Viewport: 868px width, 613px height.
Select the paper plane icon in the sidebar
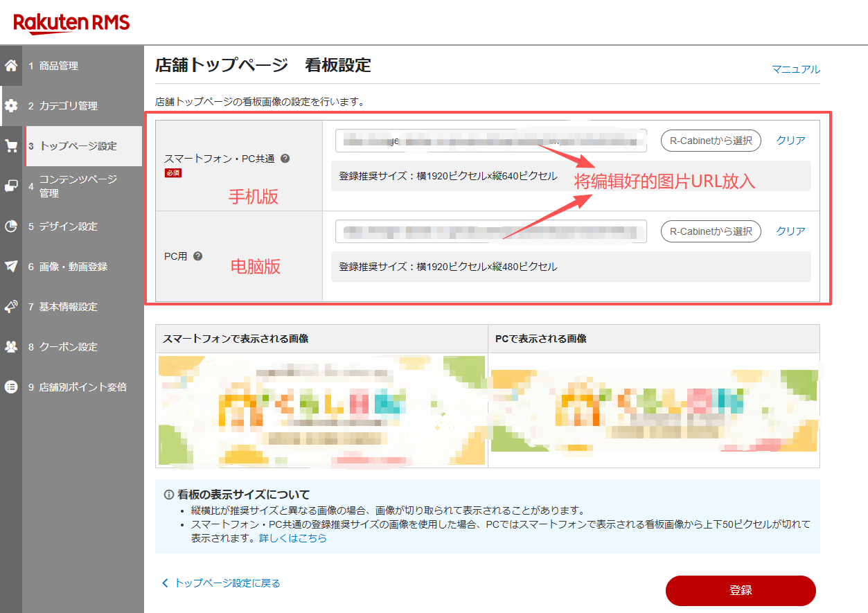[x=11, y=267]
